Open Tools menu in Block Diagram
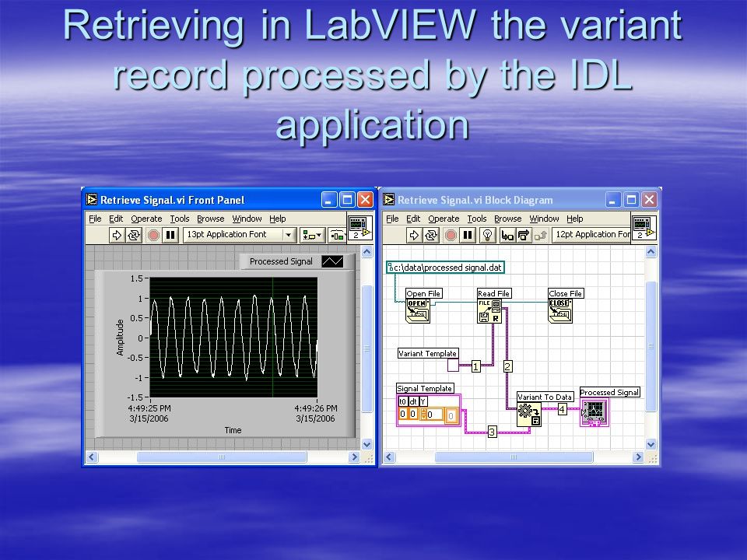The height and width of the screenshot is (560, 747). [477, 219]
